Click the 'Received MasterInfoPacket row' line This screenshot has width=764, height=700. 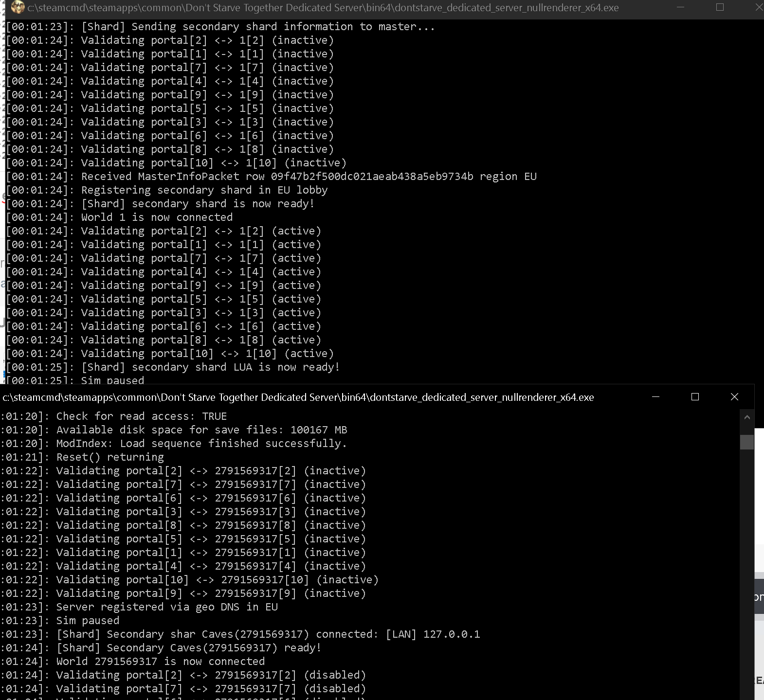click(x=271, y=177)
